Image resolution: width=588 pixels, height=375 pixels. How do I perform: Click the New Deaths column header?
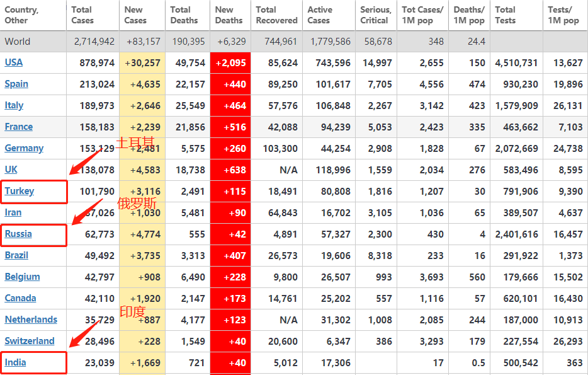pos(229,15)
